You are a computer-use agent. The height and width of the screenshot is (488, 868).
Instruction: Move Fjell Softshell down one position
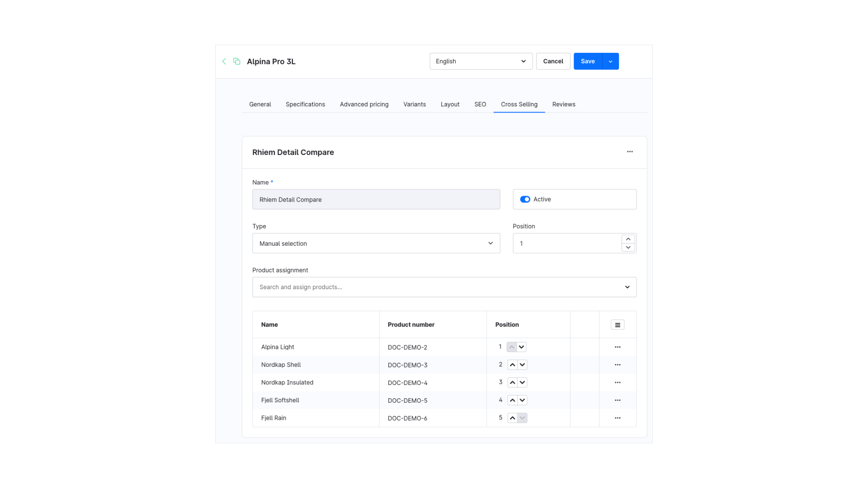coord(522,400)
